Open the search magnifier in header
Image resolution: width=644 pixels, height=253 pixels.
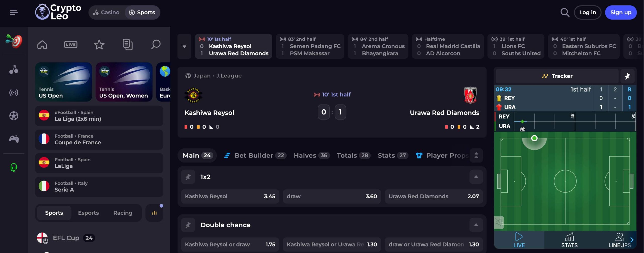(565, 12)
